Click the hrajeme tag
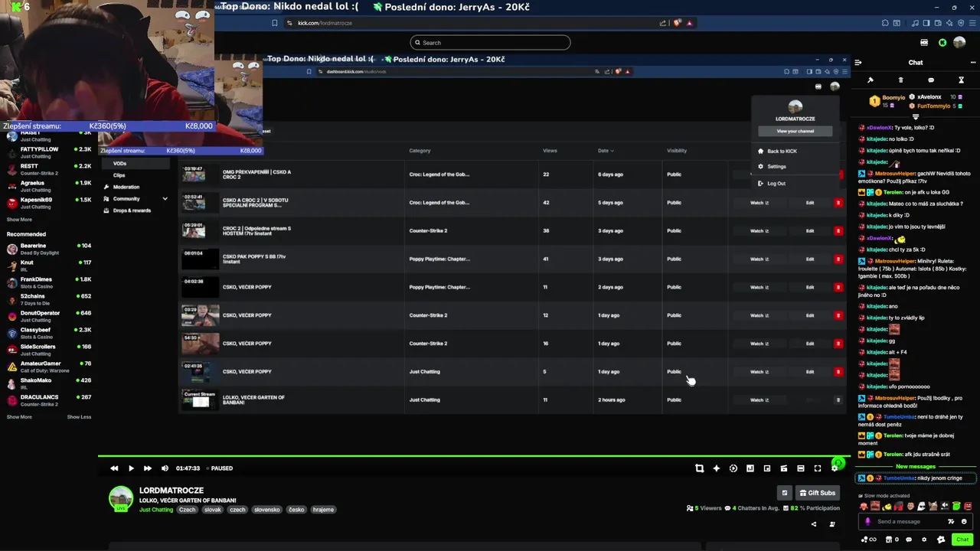 [323, 510]
